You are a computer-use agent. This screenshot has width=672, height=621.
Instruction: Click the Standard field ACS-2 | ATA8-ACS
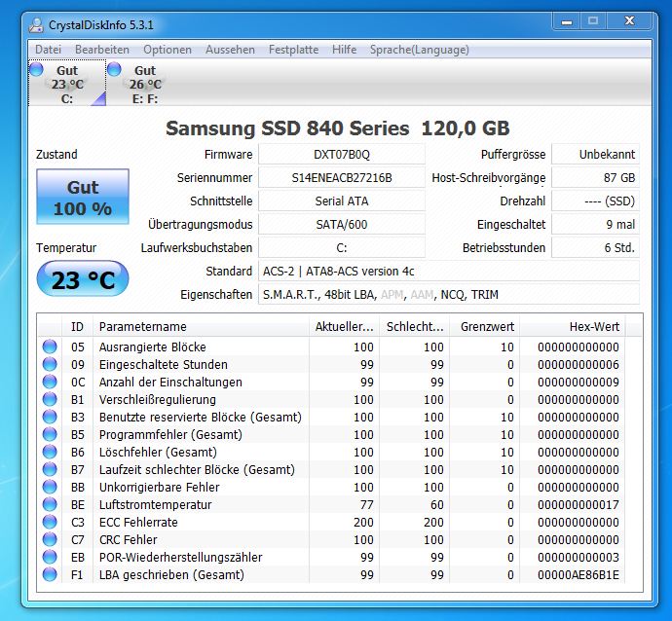click(x=449, y=272)
